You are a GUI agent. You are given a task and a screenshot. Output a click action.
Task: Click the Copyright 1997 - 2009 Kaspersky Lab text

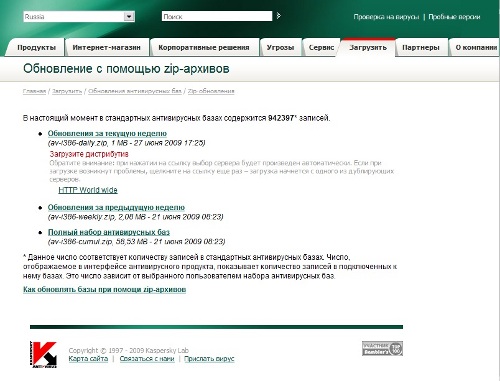pyautogui.click(x=129, y=350)
